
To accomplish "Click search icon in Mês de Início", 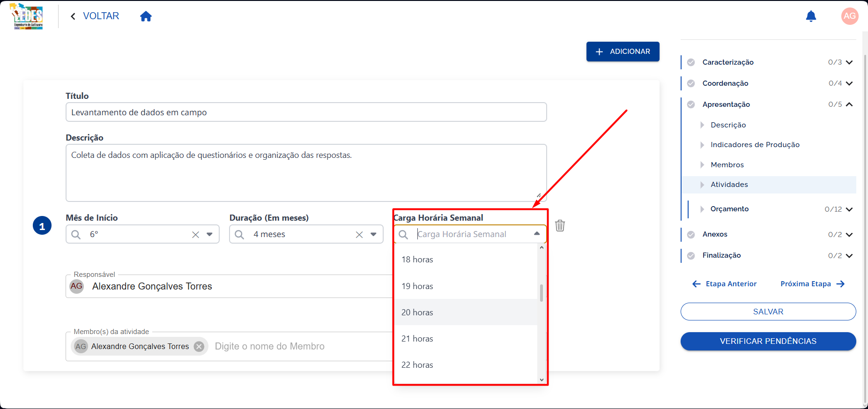I will pyautogui.click(x=76, y=234).
